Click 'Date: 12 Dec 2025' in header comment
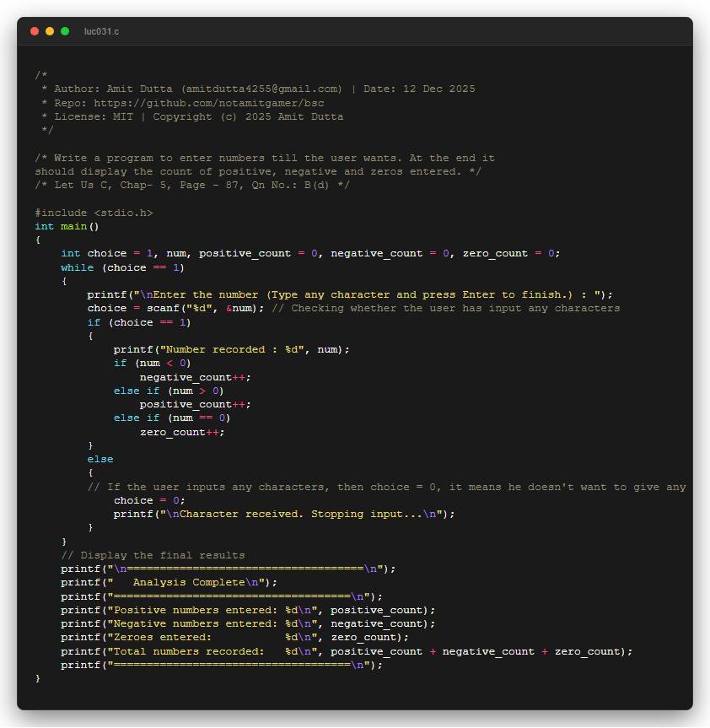Image resolution: width=710 pixels, height=728 pixels. (419, 89)
